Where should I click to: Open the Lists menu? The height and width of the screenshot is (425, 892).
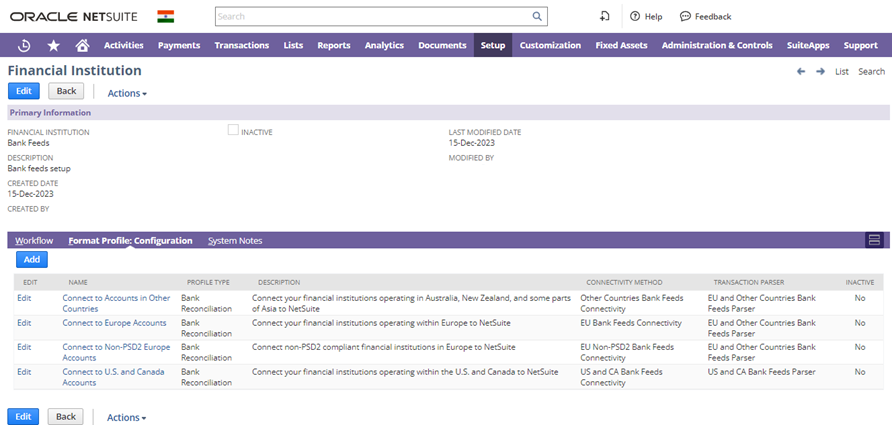coord(293,46)
